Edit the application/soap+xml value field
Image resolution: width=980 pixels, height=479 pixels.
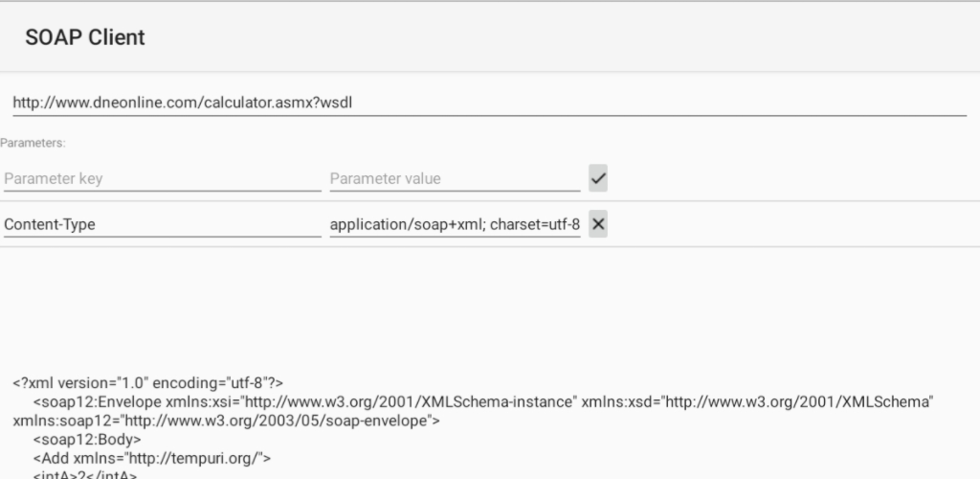[x=455, y=225]
